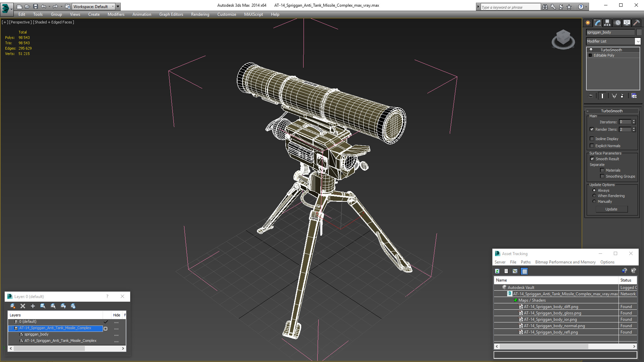Collapse the AT-14_Spriggan layer tree node

(x=11, y=328)
